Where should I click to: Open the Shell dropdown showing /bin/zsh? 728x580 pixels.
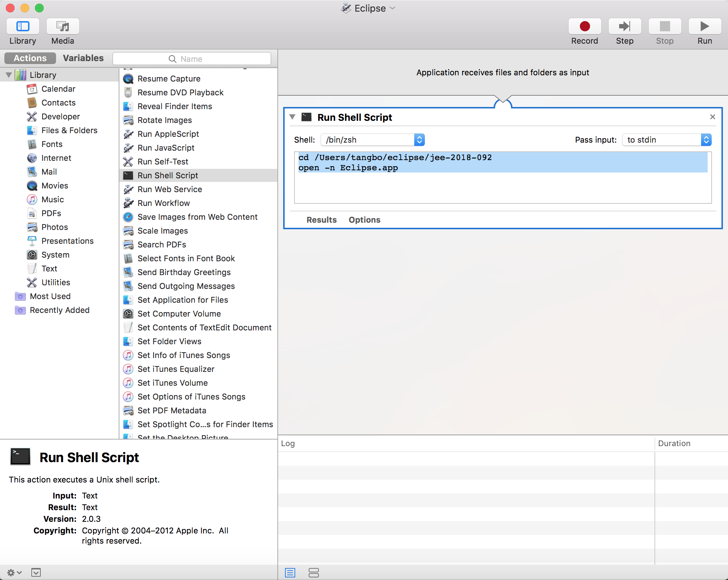[x=373, y=140]
